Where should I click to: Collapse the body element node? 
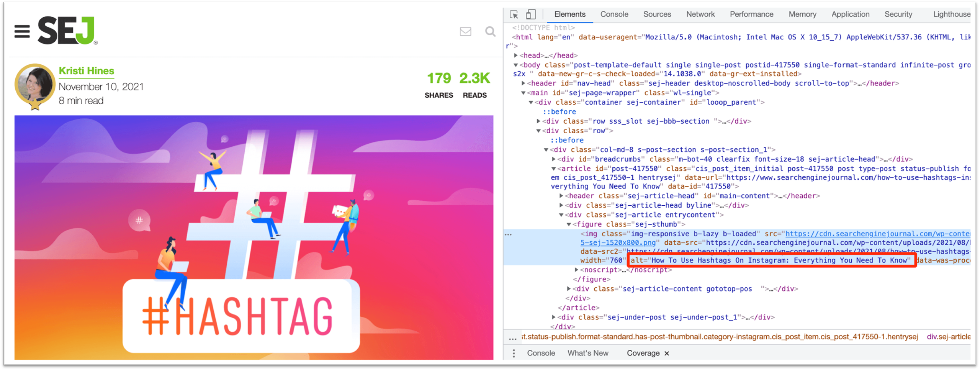[515, 65]
